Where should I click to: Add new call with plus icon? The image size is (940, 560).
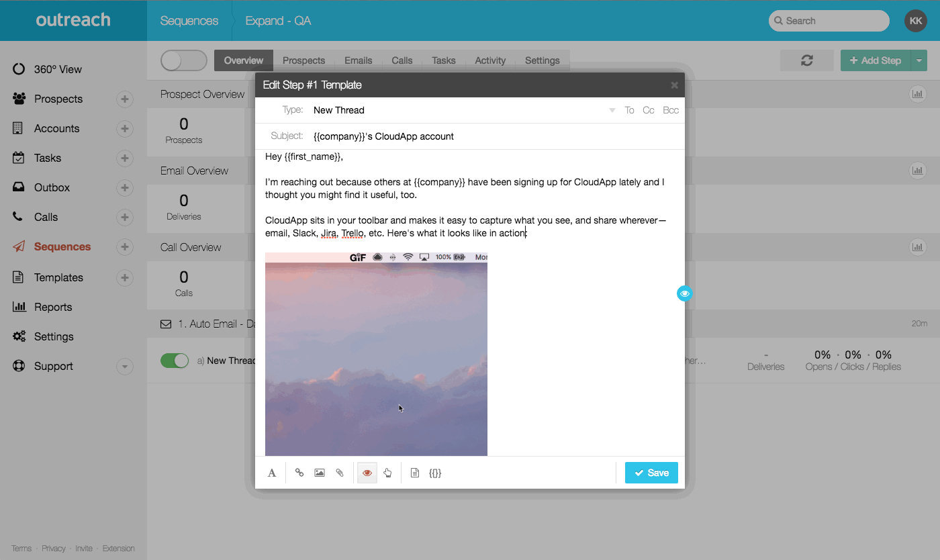click(124, 218)
